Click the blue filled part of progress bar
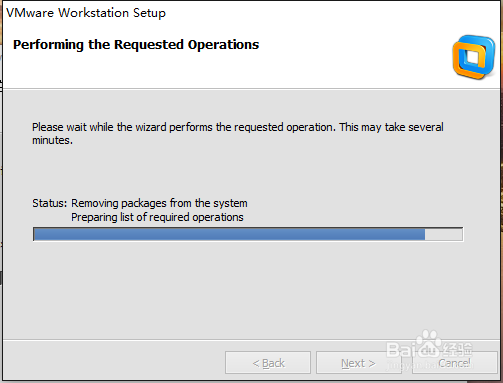This screenshot has width=503, height=383. (229, 234)
